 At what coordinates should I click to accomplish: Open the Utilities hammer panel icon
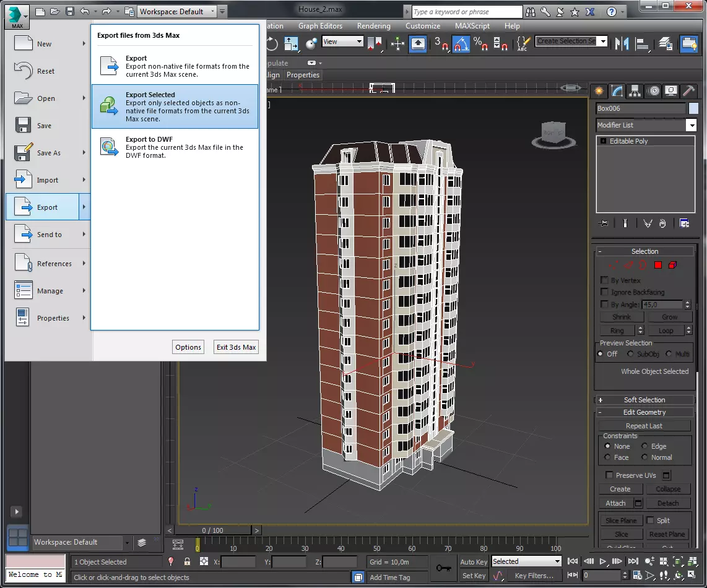point(689,91)
